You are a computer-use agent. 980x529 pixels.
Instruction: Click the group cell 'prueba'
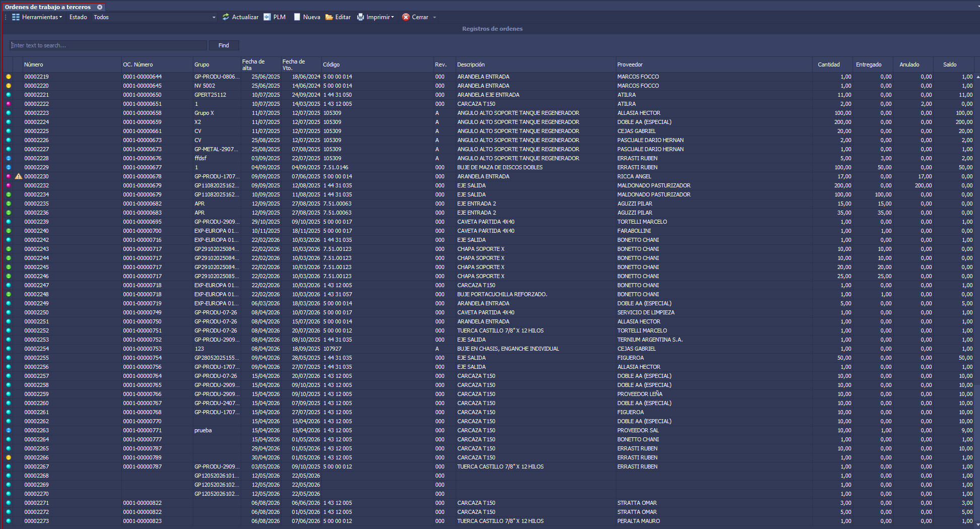(203, 430)
